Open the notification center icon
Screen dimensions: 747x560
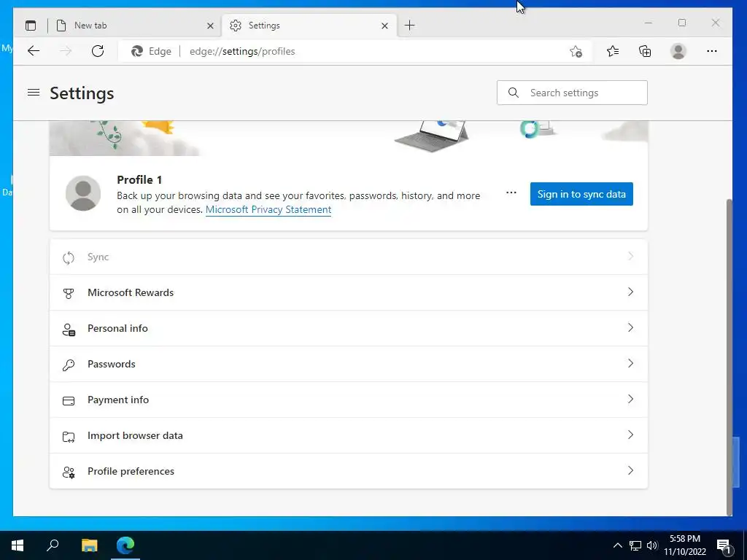coord(724,545)
